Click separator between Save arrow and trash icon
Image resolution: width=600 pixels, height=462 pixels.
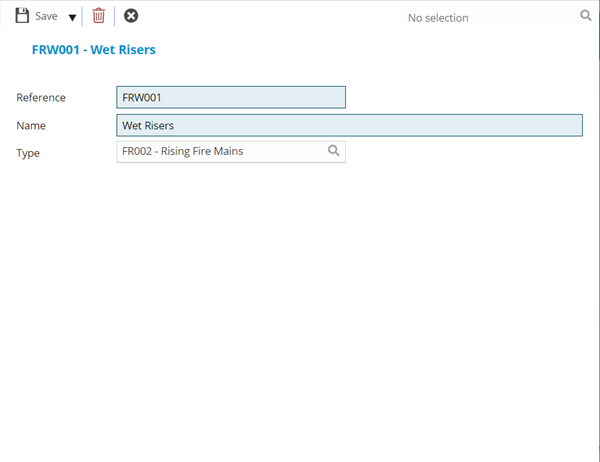(83, 16)
